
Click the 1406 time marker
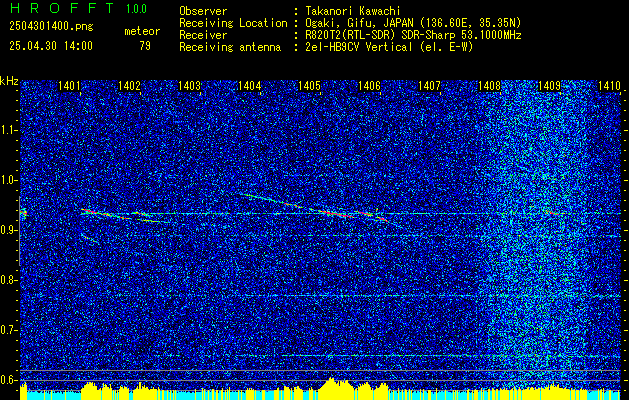369,85
